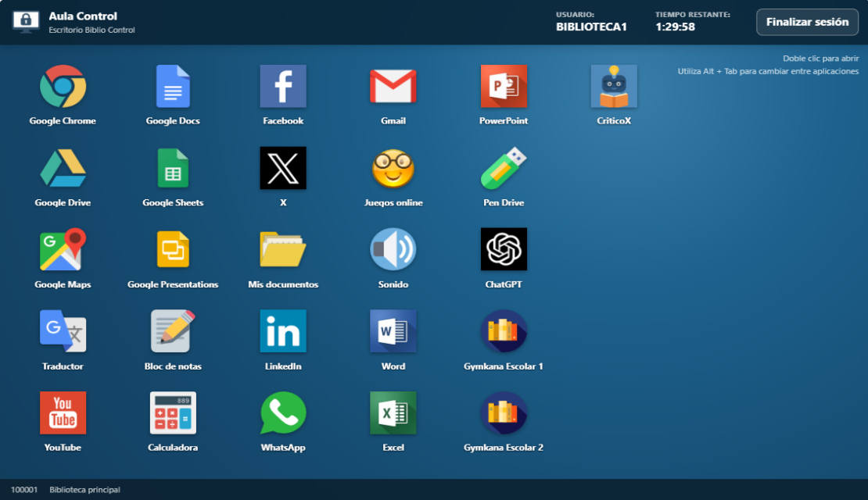Launch Google Presentations

pyautogui.click(x=173, y=249)
